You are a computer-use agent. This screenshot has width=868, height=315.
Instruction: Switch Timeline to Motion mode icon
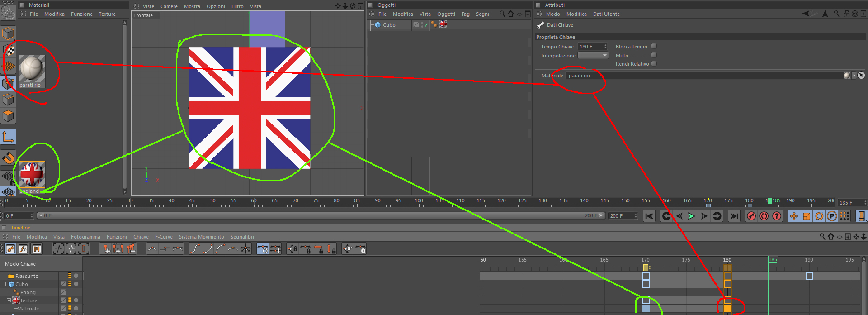tap(37, 248)
